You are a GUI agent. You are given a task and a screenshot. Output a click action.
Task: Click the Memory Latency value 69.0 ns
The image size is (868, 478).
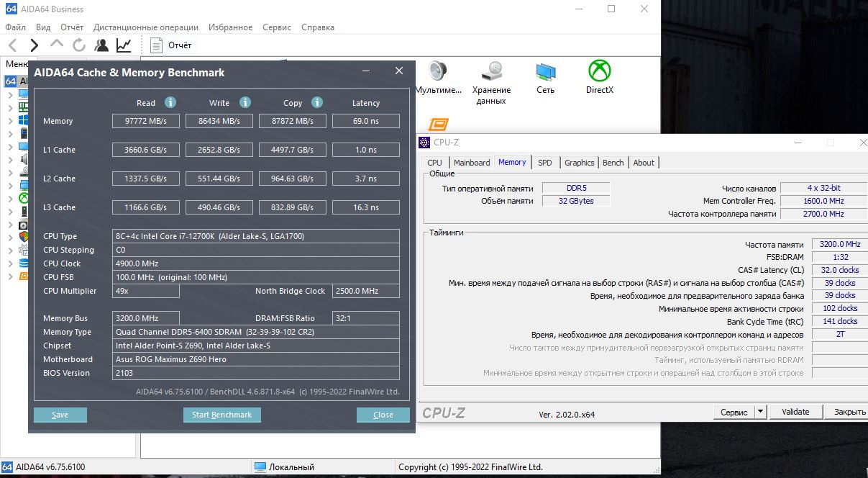pos(366,121)
